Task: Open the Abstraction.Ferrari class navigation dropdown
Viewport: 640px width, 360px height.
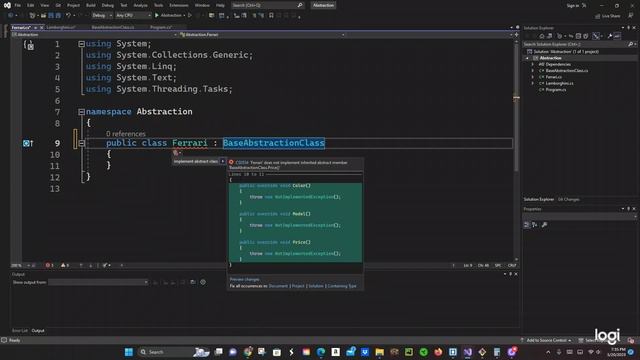Action: pyautogui.click(x=262, y=35)
